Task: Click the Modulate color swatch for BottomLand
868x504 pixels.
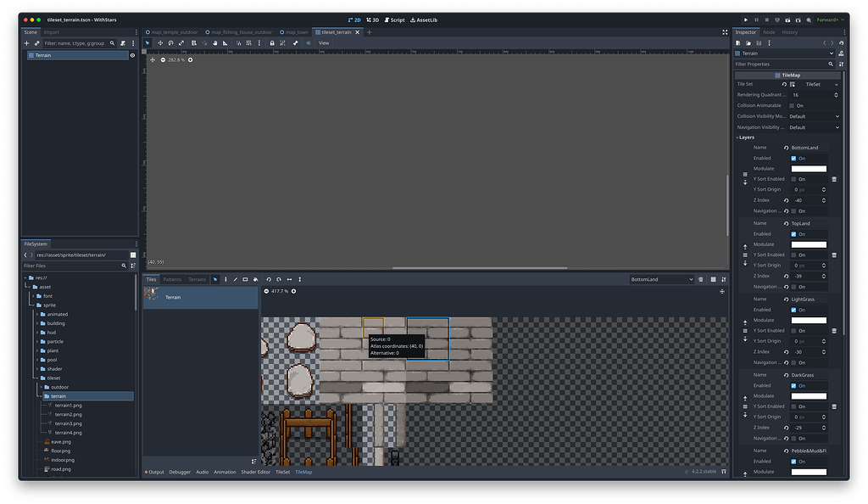Action: tap(809, 168)
